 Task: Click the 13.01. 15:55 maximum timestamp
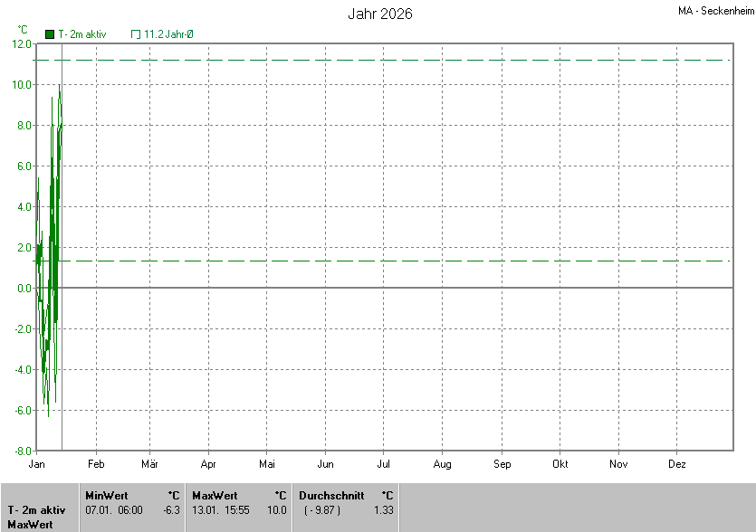(x=221, y=510)
